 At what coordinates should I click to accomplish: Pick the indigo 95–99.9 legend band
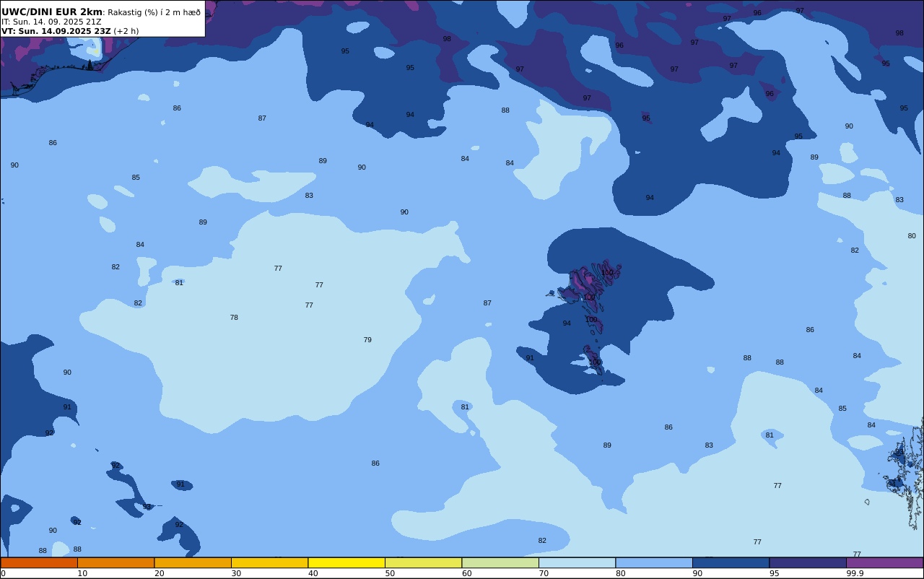click(808, 562)
